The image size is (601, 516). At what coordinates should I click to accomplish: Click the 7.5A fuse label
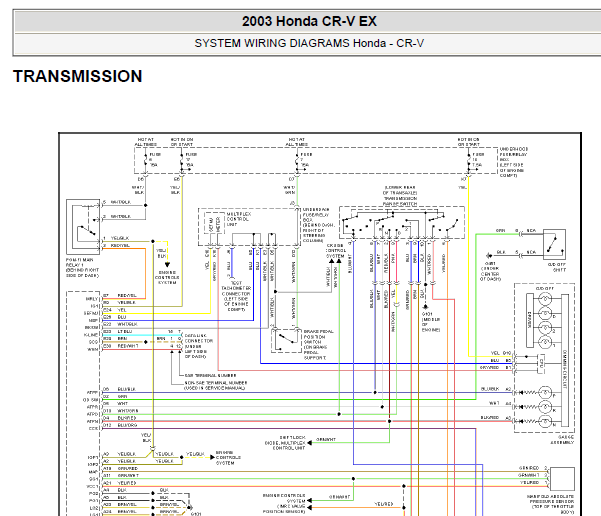477,159
